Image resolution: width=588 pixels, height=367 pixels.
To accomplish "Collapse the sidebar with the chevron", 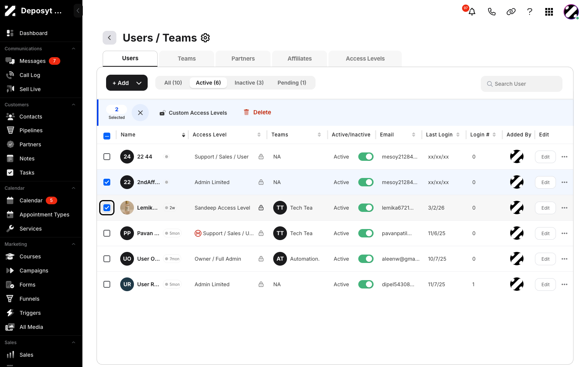I will tap(78, 11).
